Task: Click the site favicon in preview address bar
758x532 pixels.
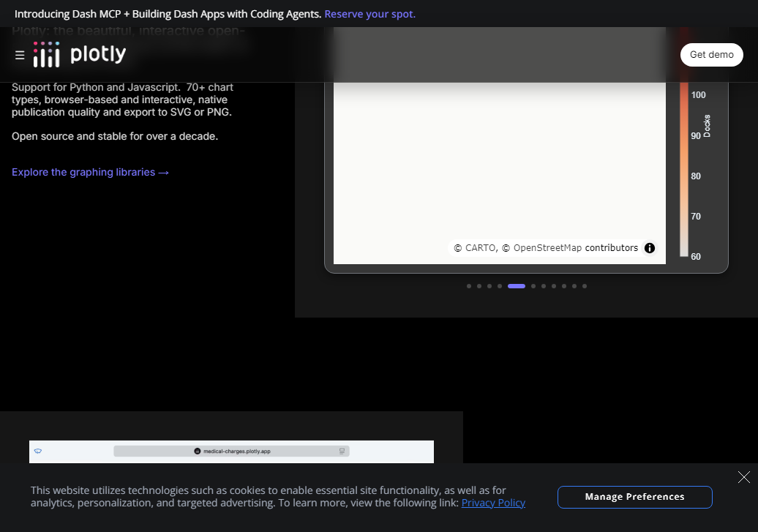Action: pyautogui.click(x=198, y=452)
